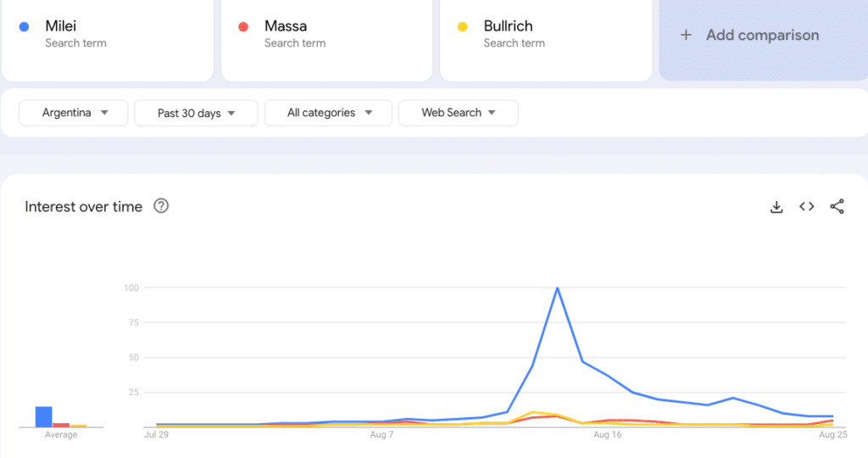Click the Aug 7 date marker
This screenshot has width=868, height=458.
[381, 435]
